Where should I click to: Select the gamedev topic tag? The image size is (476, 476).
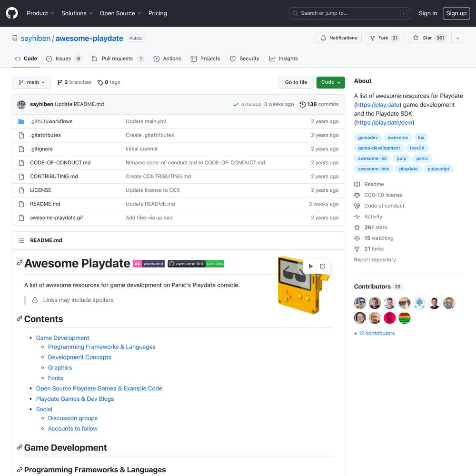point(367,138)
